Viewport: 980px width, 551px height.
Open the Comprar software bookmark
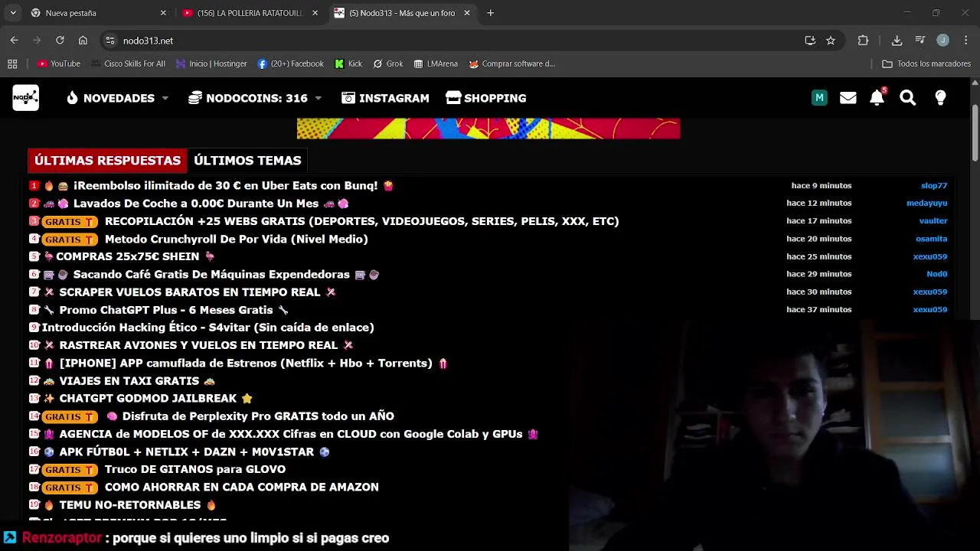(x=511, y=64)
